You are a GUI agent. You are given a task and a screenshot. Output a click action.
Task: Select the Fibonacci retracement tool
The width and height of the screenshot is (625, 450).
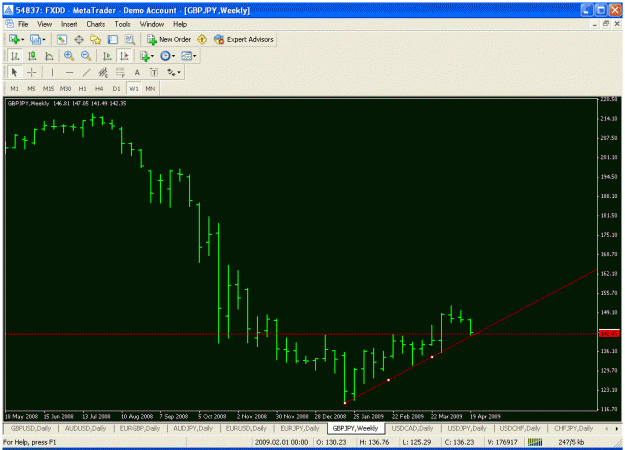pyautogui.click(x=120, y=72)
